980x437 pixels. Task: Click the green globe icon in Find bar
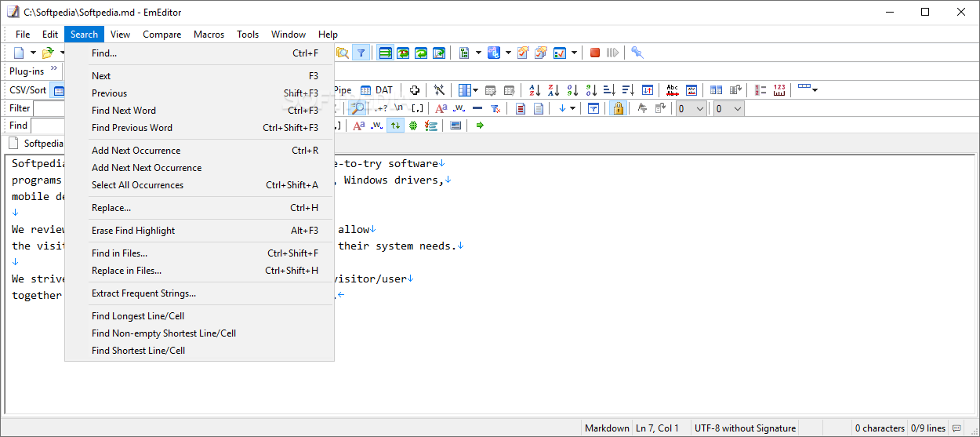[x=412, y=126]
